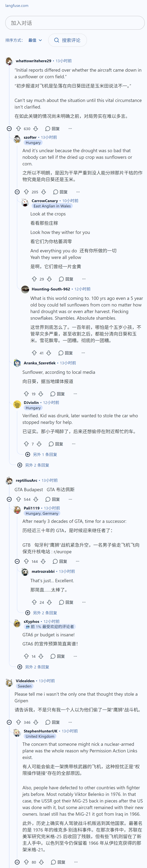The height and width of the screenshot is (868, 147).
Task: Open the sort-by 最佳 dropdown
Action: [35, 40]
